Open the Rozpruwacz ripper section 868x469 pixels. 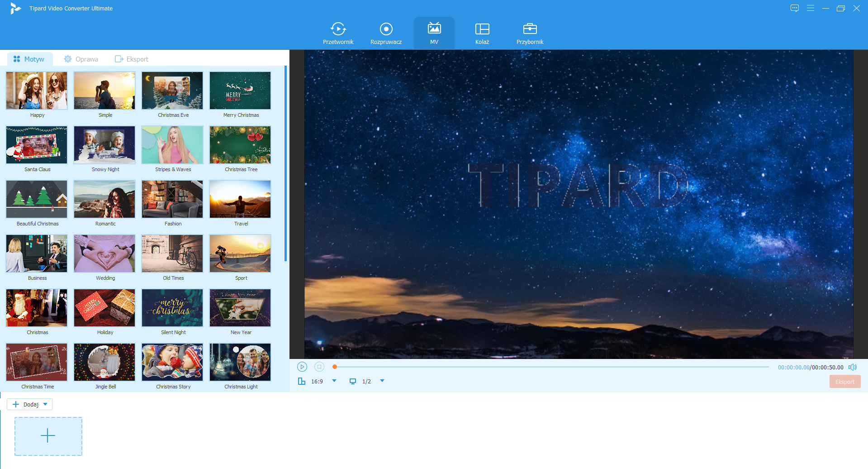coord(386,33)
